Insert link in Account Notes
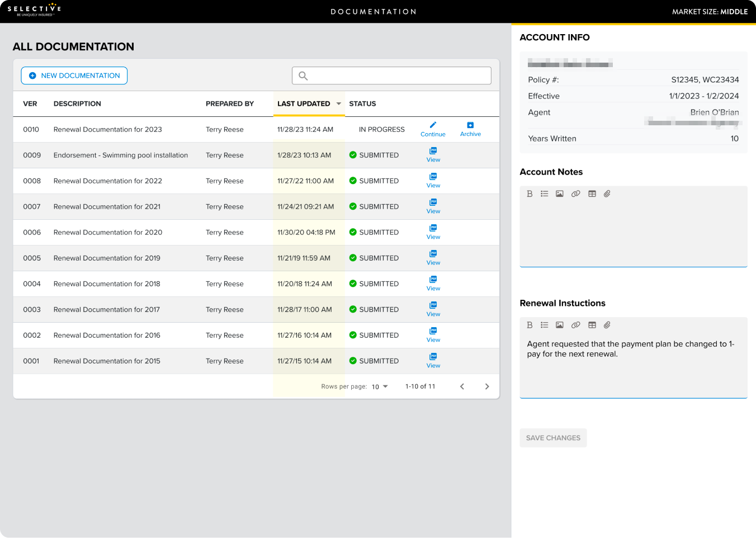The image size is (756, 538). (575, 194)
